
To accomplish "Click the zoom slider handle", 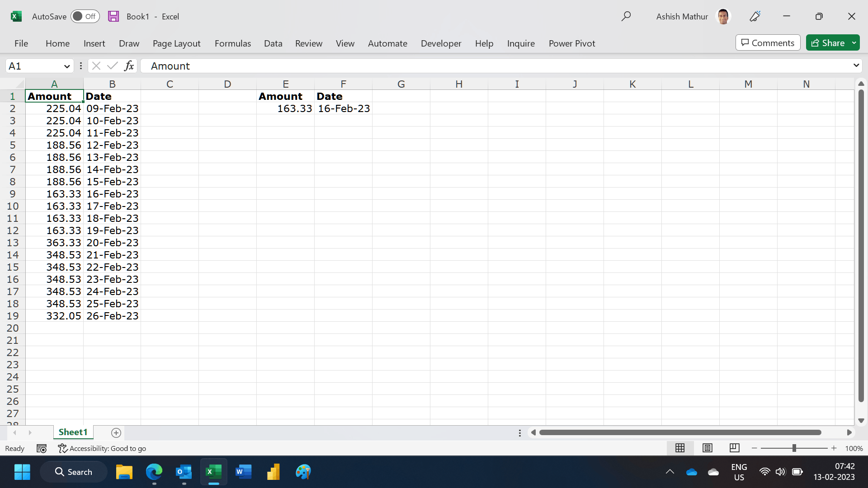I will 794,448.
